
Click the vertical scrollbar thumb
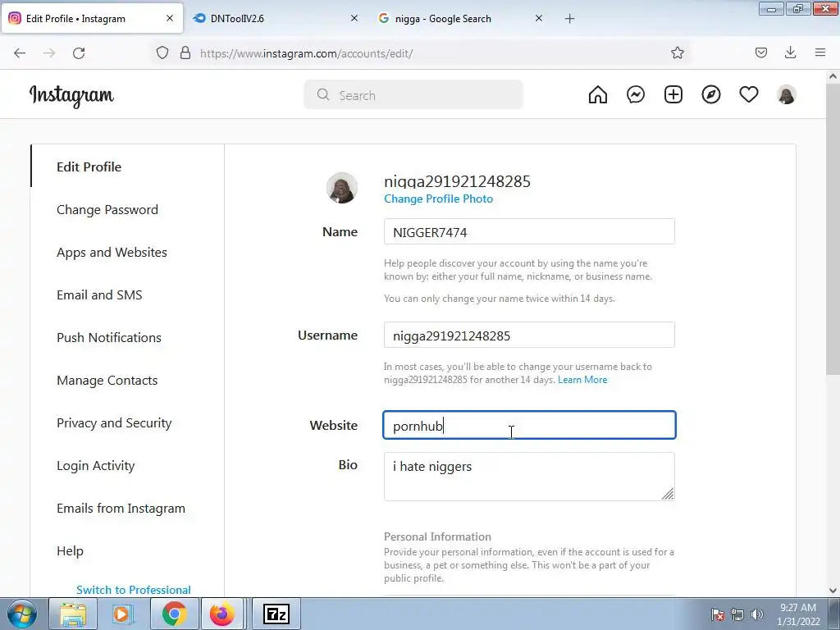tap(833, 230)
